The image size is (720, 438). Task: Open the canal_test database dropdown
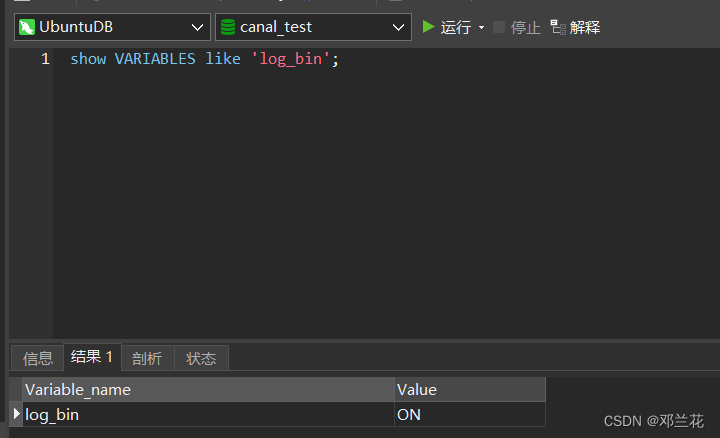[x=313, y=27]
